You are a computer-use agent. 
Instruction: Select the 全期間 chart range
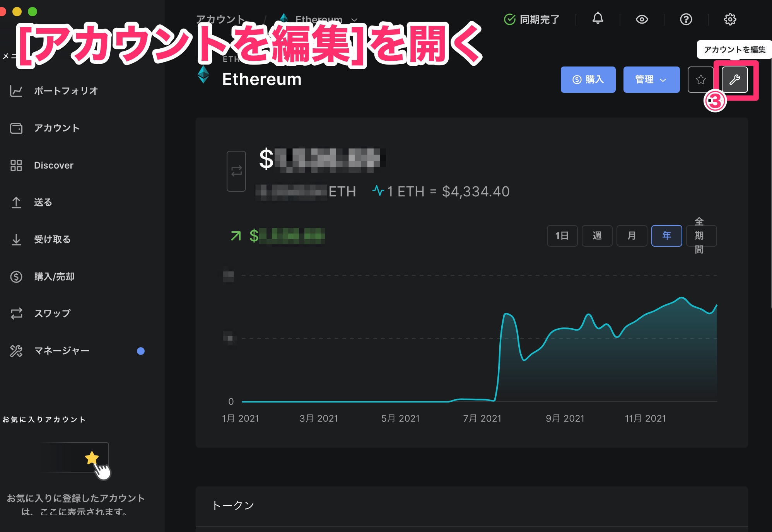click(x=701, y=236)
